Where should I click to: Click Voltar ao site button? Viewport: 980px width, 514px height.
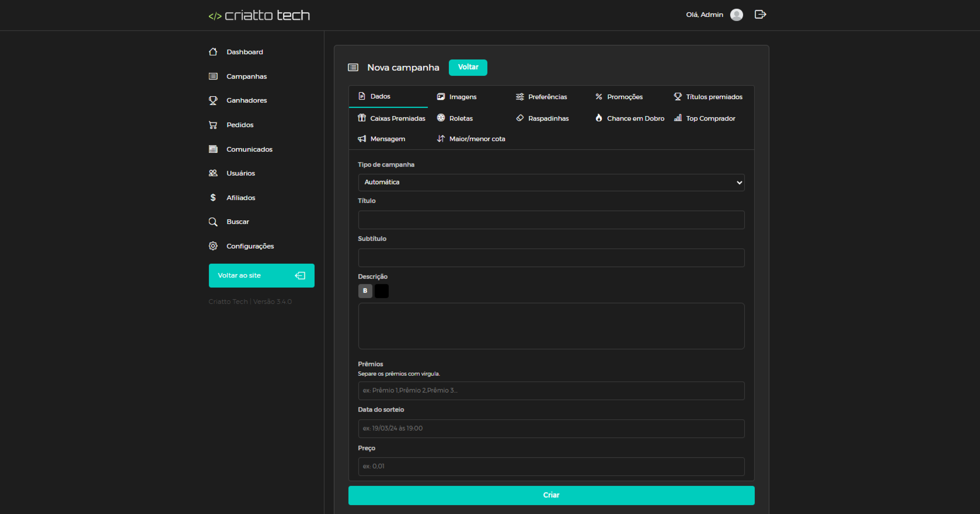262,276
